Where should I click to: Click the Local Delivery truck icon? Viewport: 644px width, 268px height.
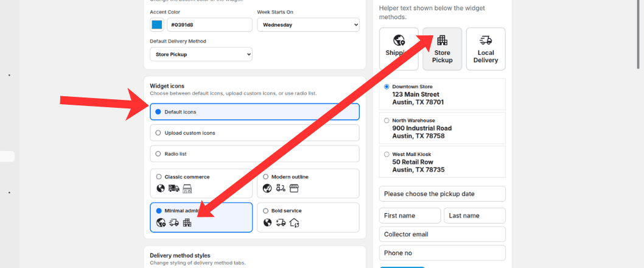(486, 40)
